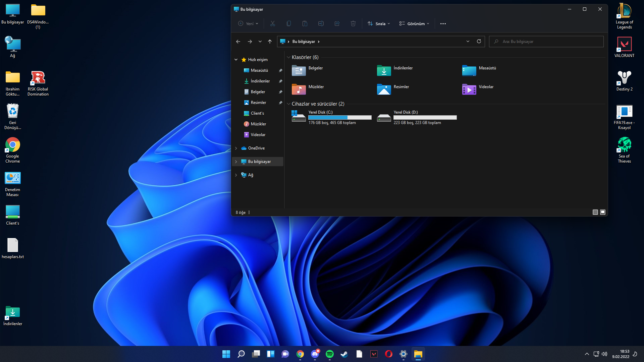Click the Delete trash icon in the toolbar
The image size is (644, 362).
(353, 23)
